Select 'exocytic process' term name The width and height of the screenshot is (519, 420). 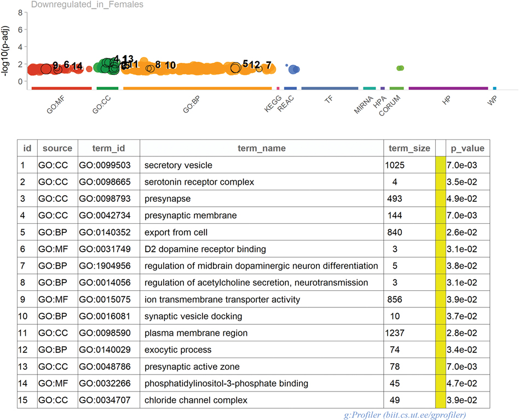[178, 349]
